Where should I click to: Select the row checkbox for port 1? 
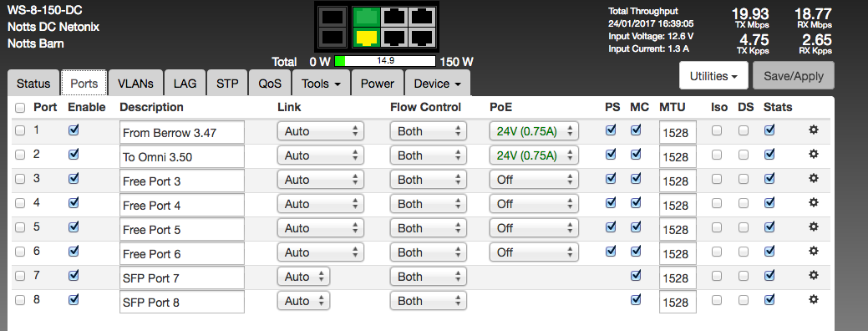coord(20,130)
